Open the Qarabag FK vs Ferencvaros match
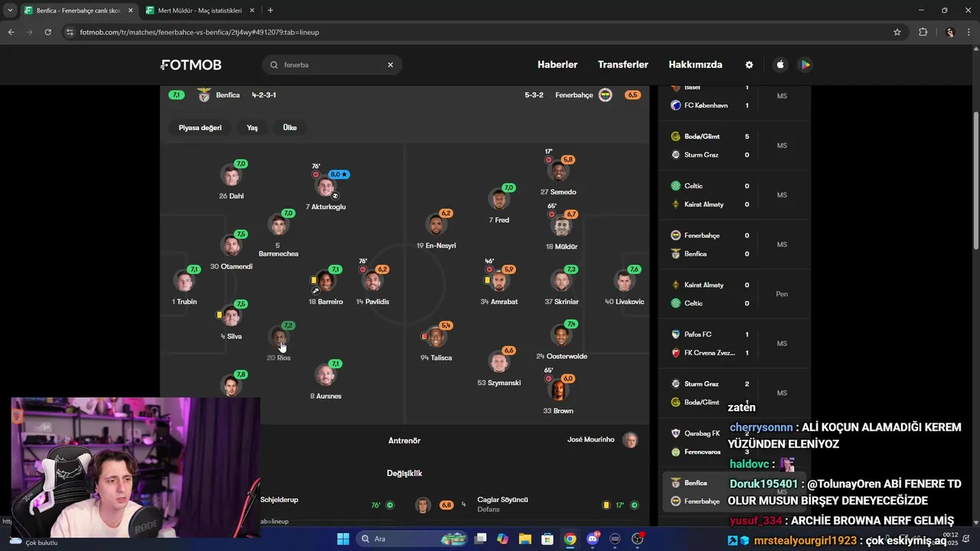The image size is (980, 551). [x=734, y=442]
